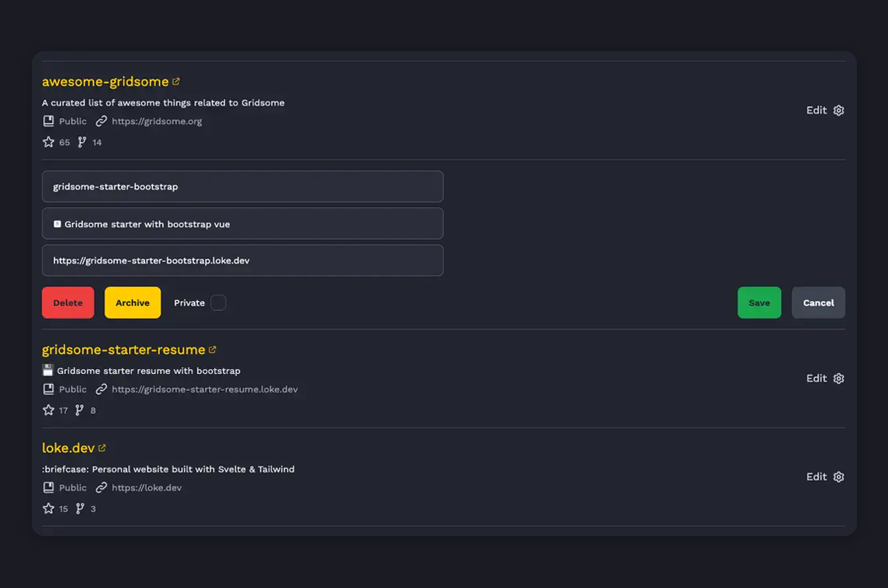888x588 pixels.
Task: Delete the gridsome-starter-bootstrap repository
Action: [x=68, y=303]
